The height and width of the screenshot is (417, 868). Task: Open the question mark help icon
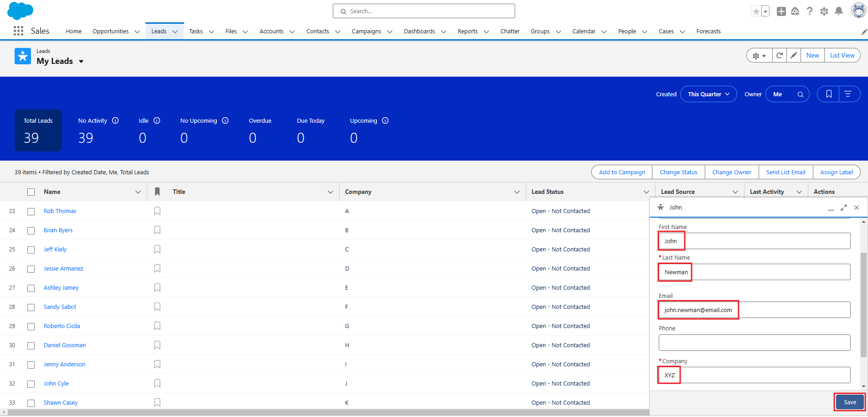click(x=810, y=11)
